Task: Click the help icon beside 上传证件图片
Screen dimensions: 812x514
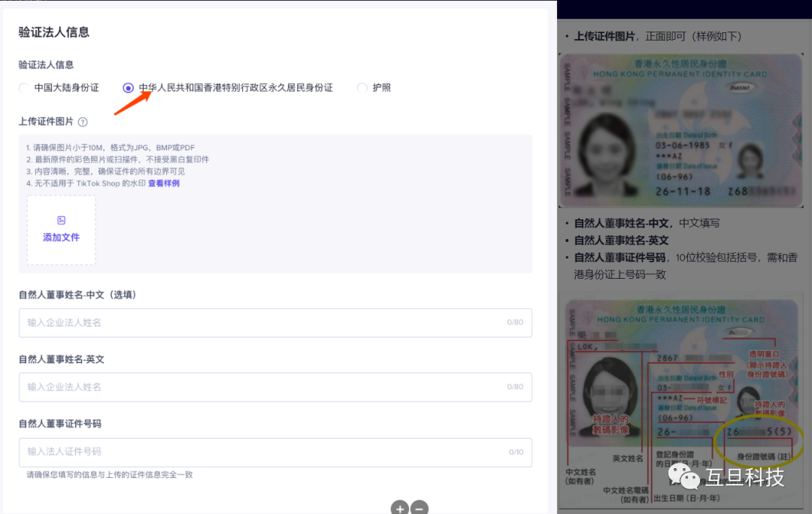Action: [83, 122]
